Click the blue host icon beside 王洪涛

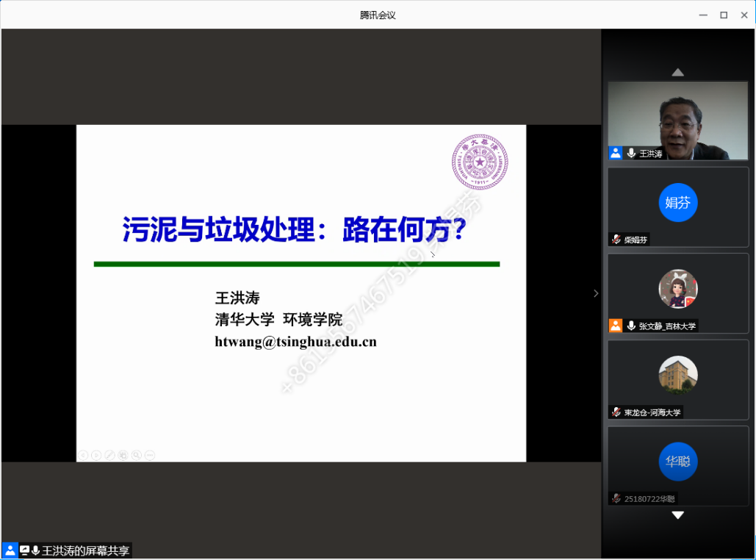(616, 154)
